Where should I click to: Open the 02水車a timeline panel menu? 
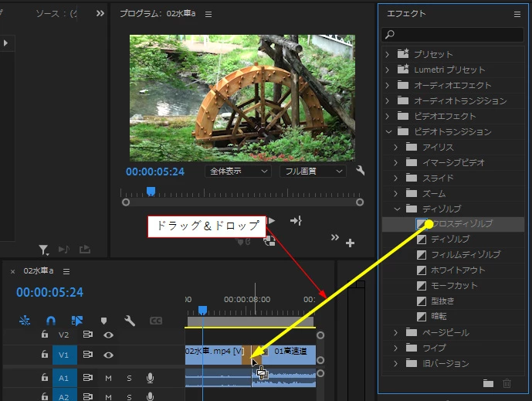[66, 272]
